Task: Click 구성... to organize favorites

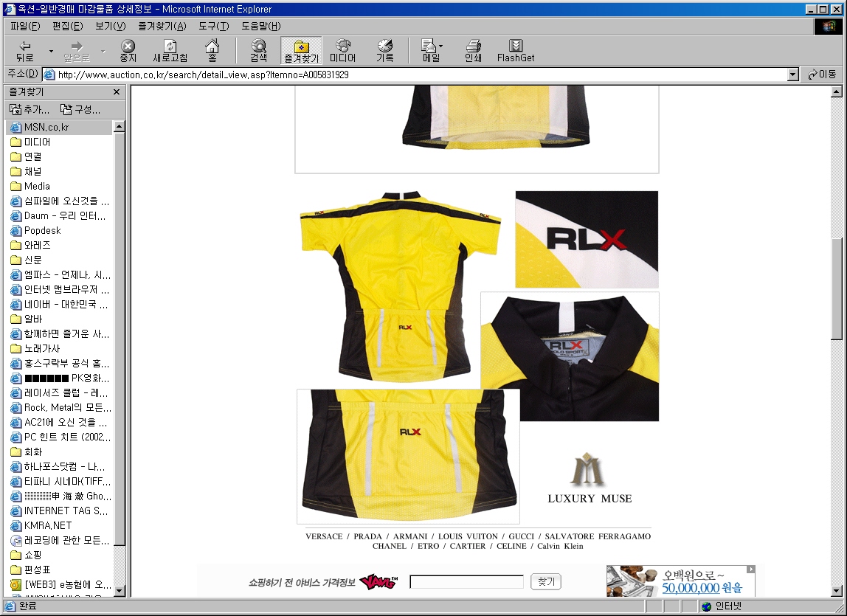Action: tap(80, 110)
